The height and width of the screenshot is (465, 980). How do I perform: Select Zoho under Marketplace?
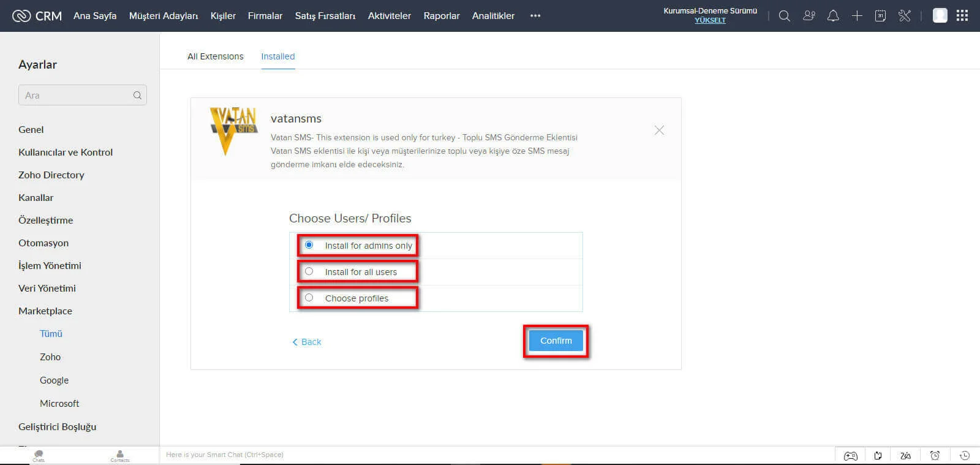pyautogui.click(x=50, y=357)
